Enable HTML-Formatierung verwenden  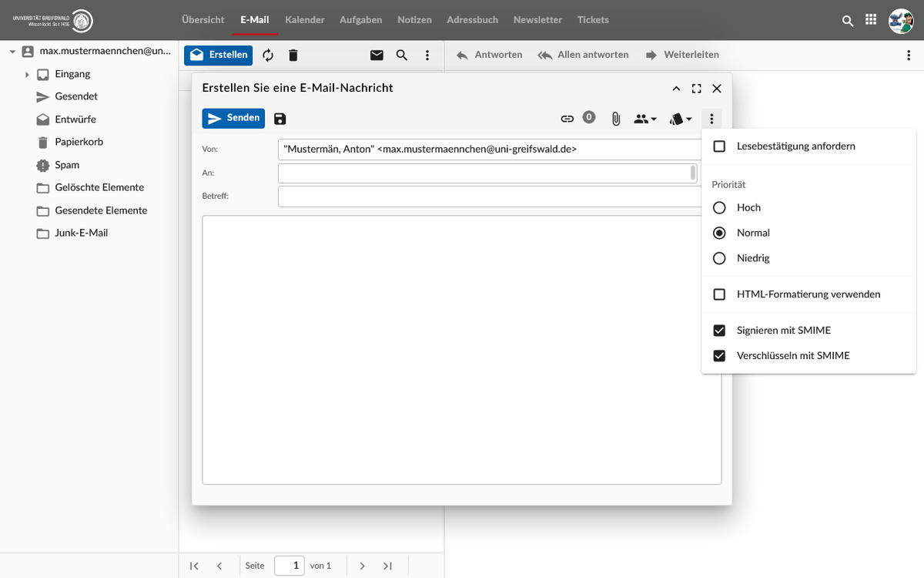[719, 294]
